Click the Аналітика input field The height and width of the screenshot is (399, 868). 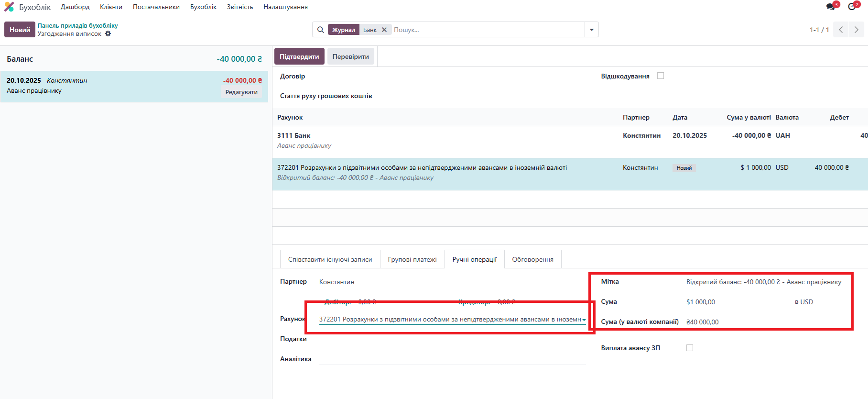click(x=452, y=359)
